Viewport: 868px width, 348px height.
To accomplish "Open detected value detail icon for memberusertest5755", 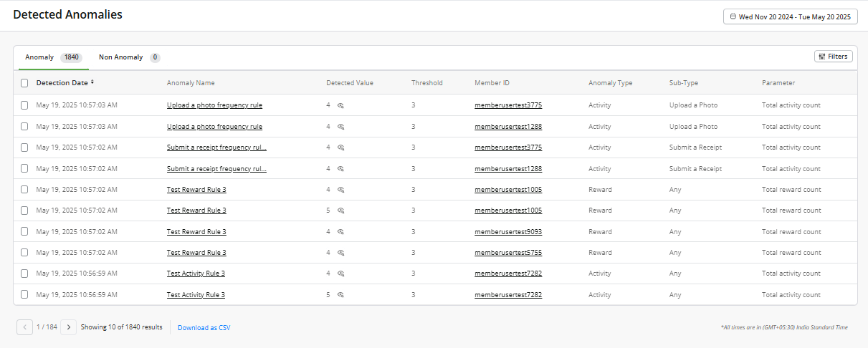I will 341,253.
